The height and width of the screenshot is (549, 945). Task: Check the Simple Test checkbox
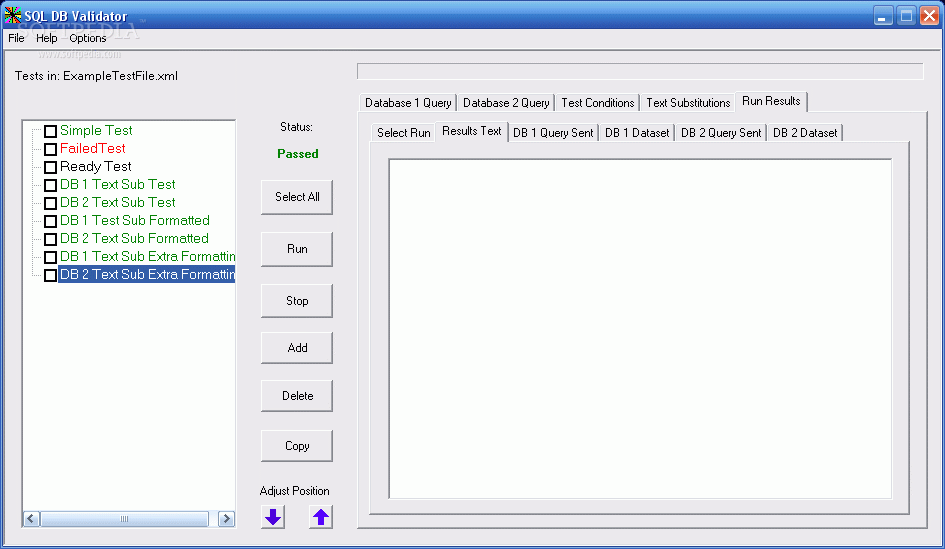pyautogui.click(x=51, y=131)
